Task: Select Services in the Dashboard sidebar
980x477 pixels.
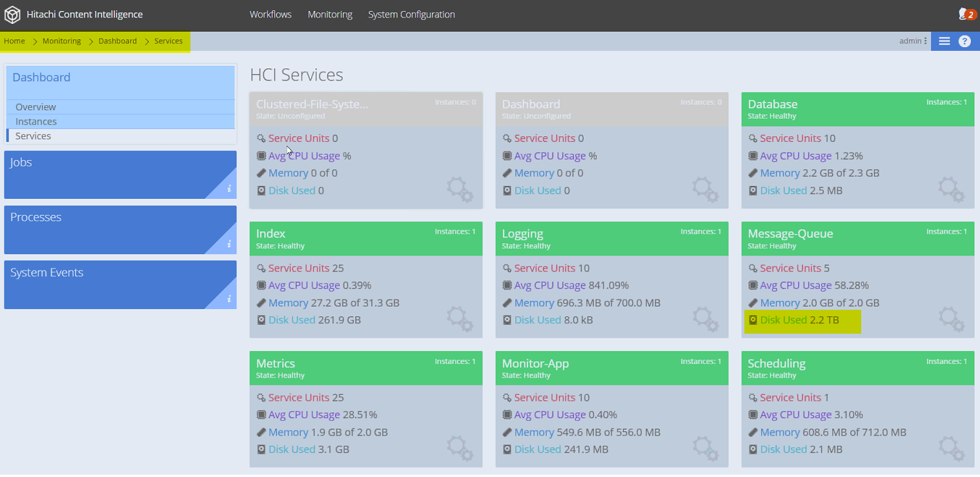Action: click(x=121, y=136)
